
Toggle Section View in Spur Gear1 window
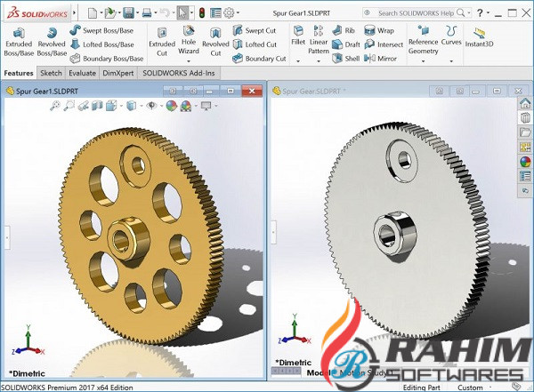(97, 106)
